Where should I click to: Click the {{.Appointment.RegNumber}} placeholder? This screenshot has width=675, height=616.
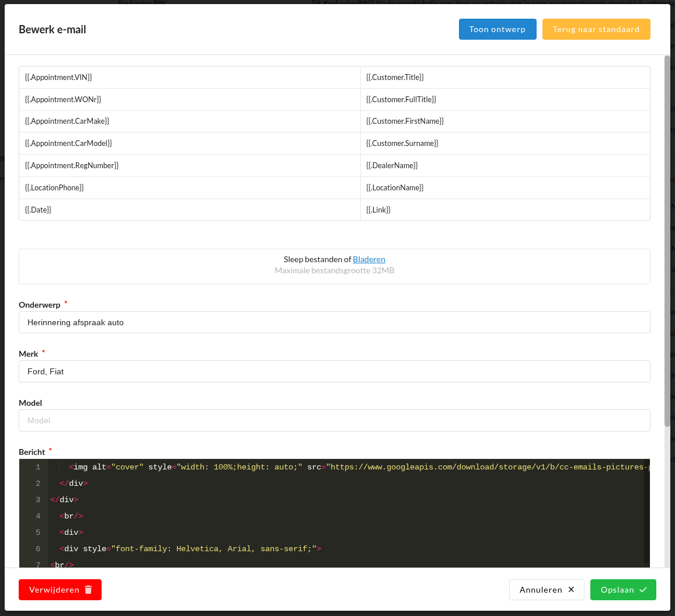(72, 165)
